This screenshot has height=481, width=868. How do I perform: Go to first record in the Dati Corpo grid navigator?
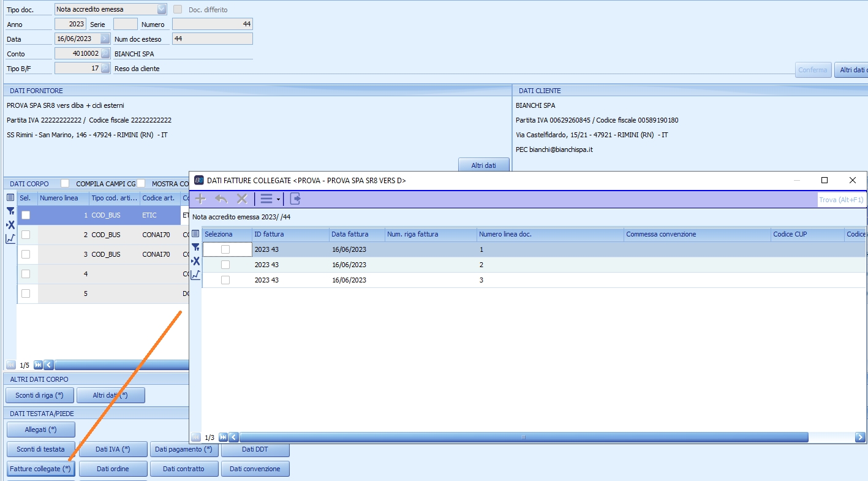pyautogui.click(x=10, y=365)
